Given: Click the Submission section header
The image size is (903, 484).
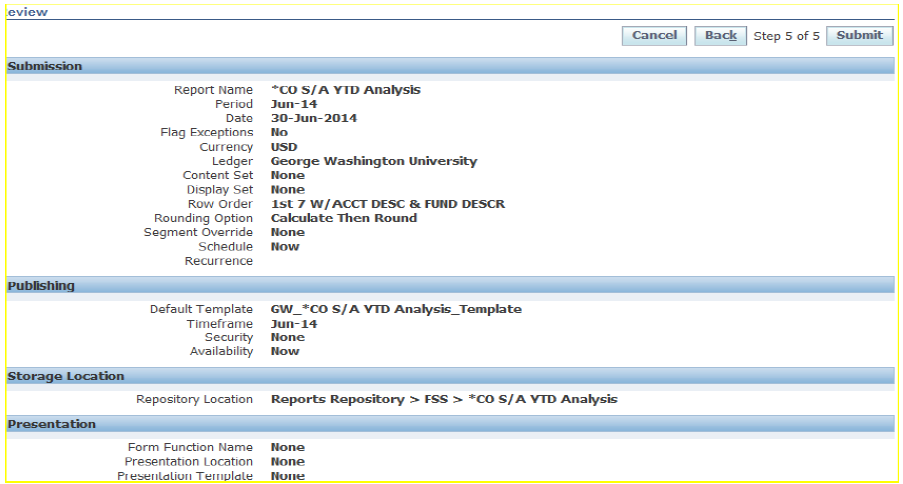Looking at the screenshot, I should coord(450,66).
